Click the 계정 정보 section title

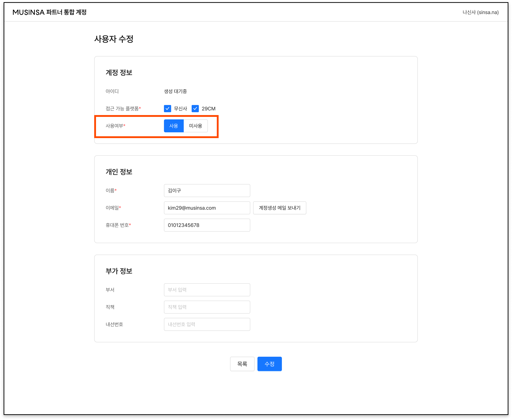[x=119, y=73]
